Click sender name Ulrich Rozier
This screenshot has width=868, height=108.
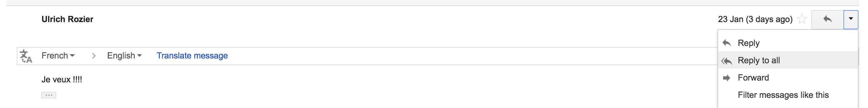pos(68,19)
